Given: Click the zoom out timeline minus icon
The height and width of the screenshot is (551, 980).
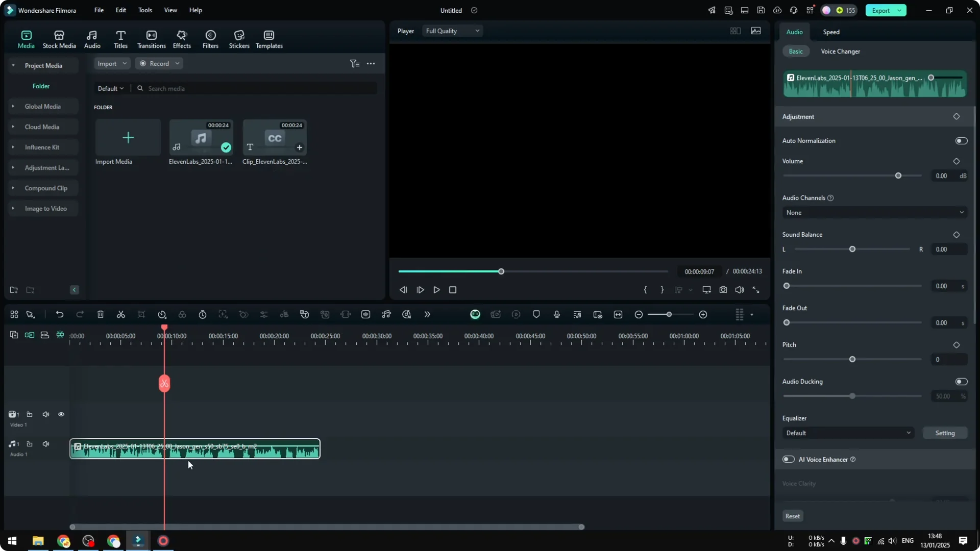Looking at the screenshot, I should tap(639, 315).
